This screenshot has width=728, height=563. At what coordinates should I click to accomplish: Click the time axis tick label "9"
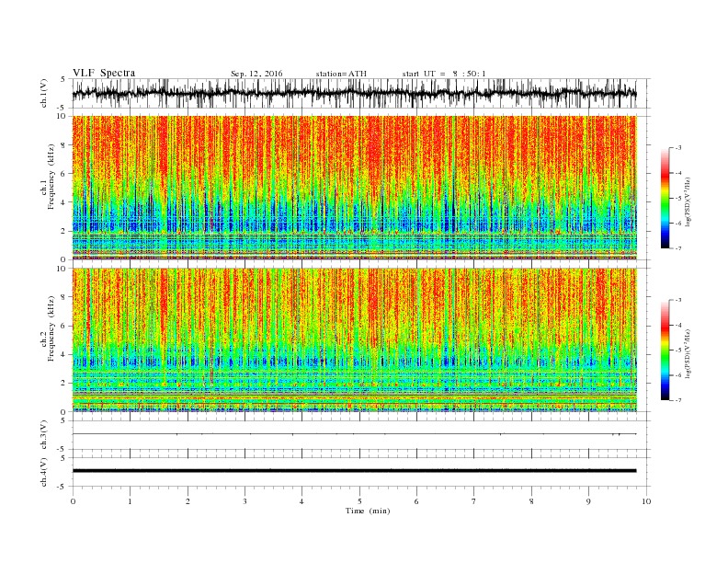tap(588, 501)
